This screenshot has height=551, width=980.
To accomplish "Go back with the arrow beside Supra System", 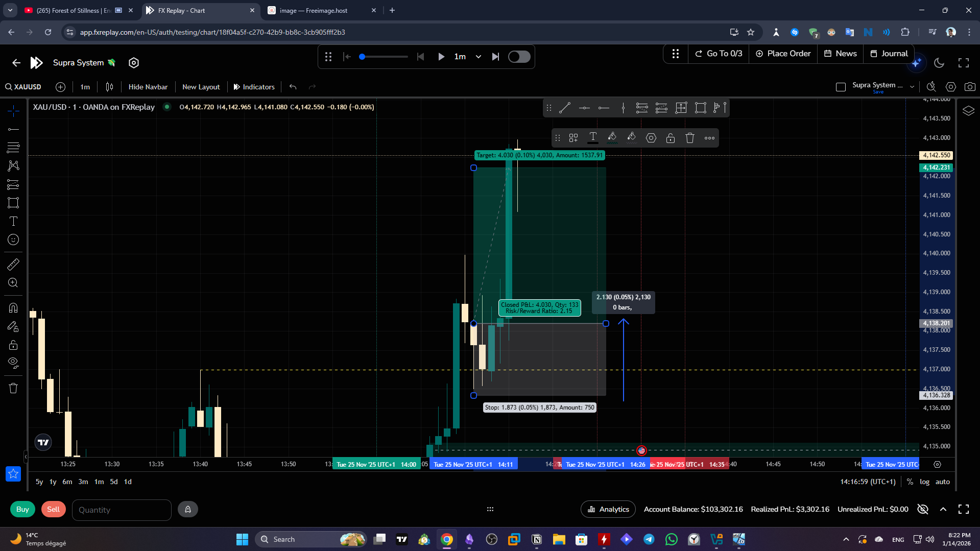I will click(16, 63).
